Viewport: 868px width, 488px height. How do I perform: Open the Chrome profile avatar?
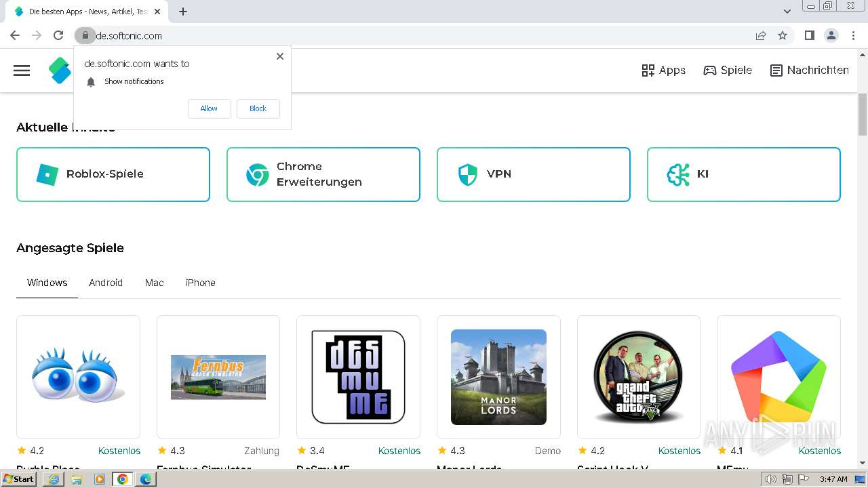click(x=831, y=35)
